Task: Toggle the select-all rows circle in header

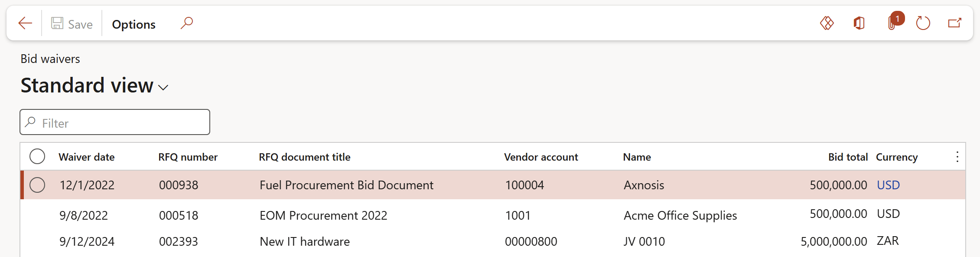Action: (37, 157)
